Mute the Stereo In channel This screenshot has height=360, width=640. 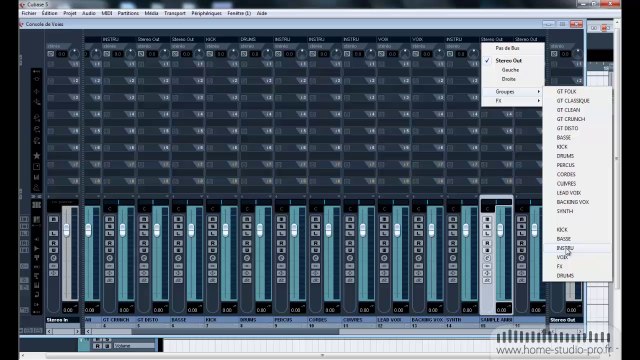coord(53,219)
